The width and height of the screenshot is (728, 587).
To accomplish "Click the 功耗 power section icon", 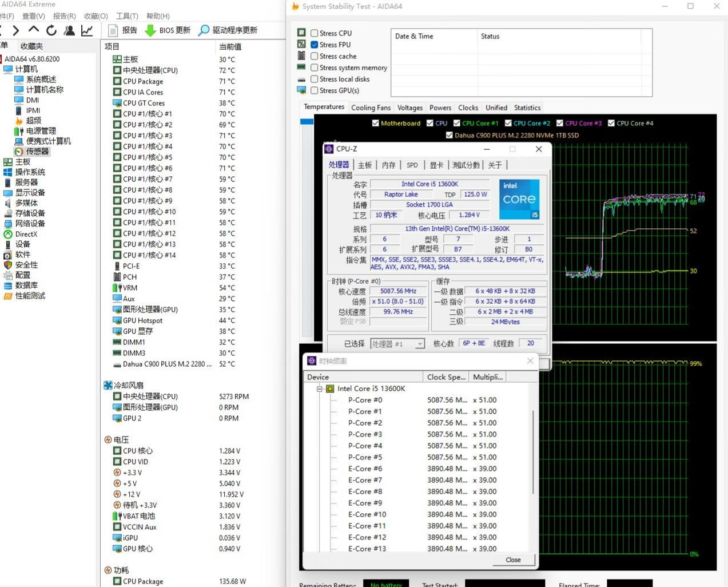I will tap(108, 570).
